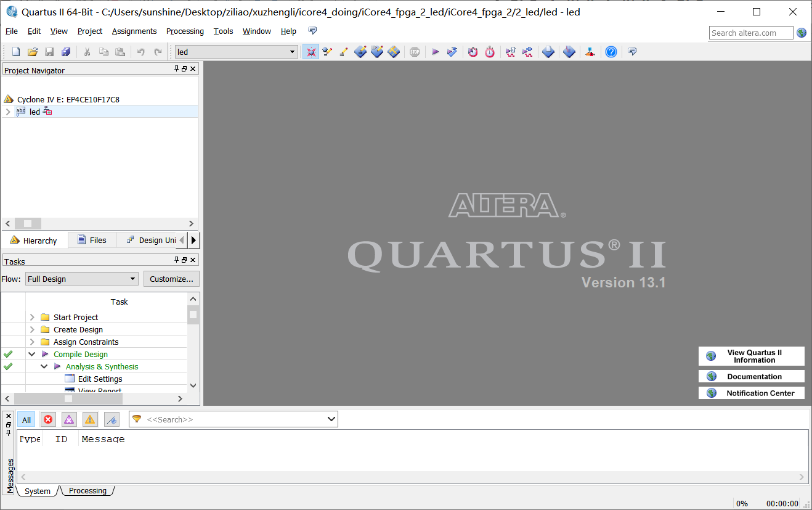Expand the Start Project task folder
812x510 pixels.
pyautogui.click(x=32, y=317)
